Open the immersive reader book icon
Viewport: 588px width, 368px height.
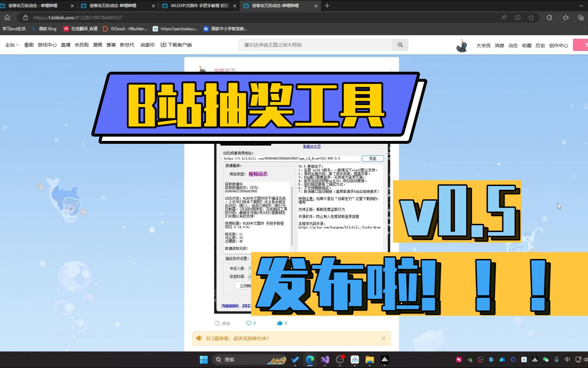[x=518, y=17]
